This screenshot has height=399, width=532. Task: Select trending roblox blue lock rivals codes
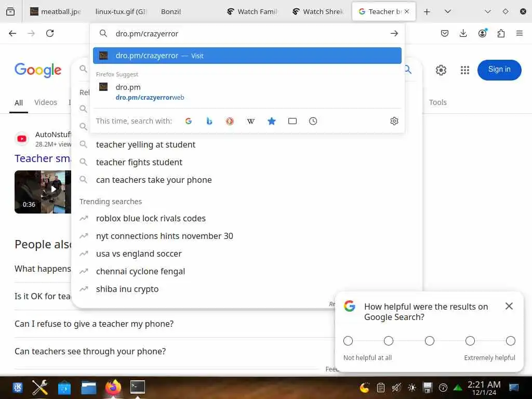(151, 218)
